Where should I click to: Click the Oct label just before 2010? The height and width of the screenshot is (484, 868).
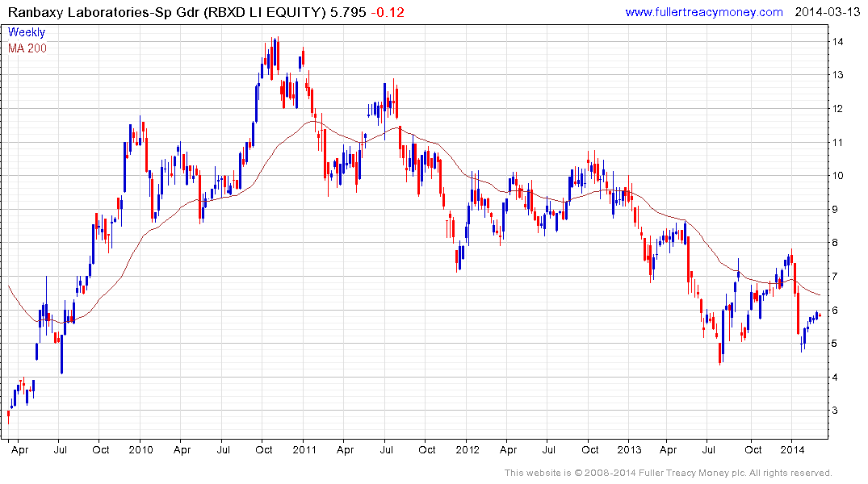click(101, 449)
